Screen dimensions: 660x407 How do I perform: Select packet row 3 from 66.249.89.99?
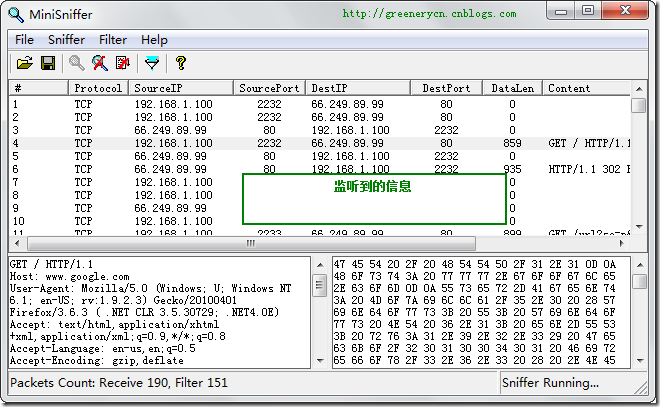[x=320, y=130]
